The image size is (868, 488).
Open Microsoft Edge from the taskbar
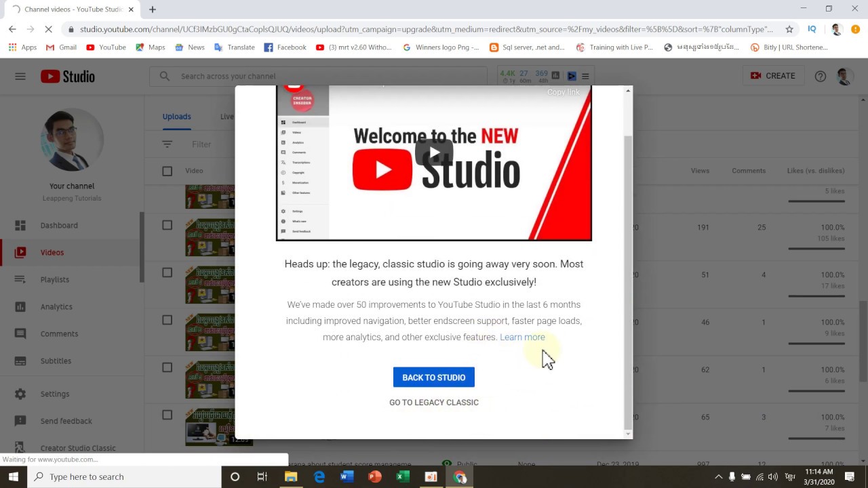coord(319,476)
